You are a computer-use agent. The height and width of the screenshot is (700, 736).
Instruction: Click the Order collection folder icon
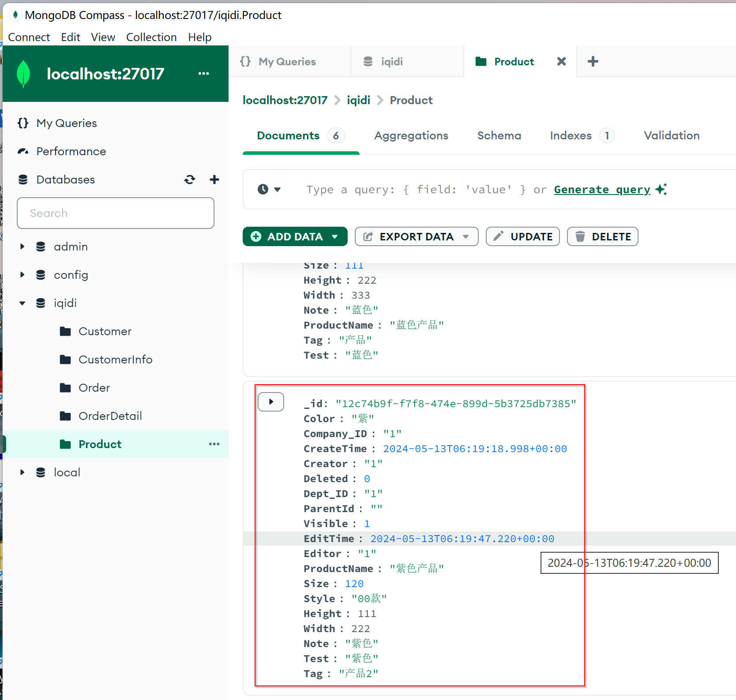pos(65,388)
